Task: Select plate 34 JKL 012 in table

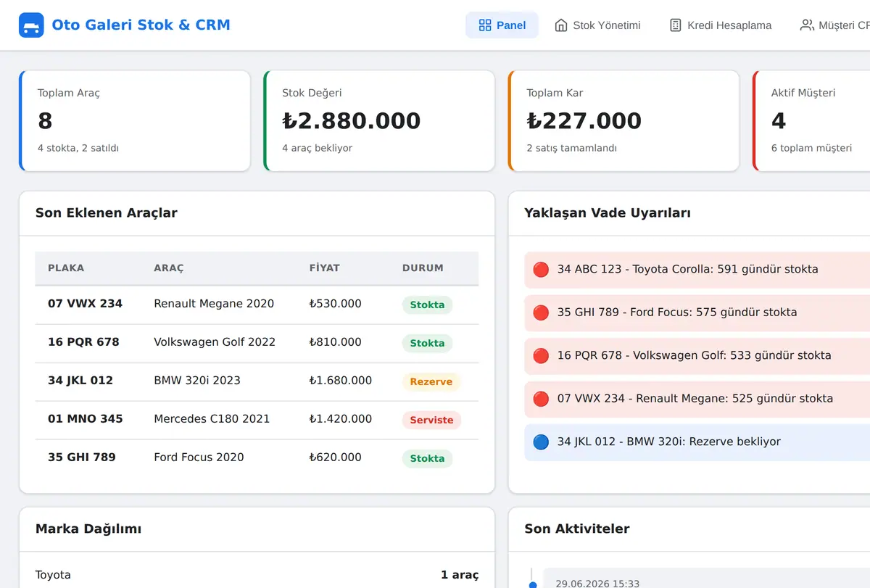Action: pyautogui.click(x=80, y=381)
